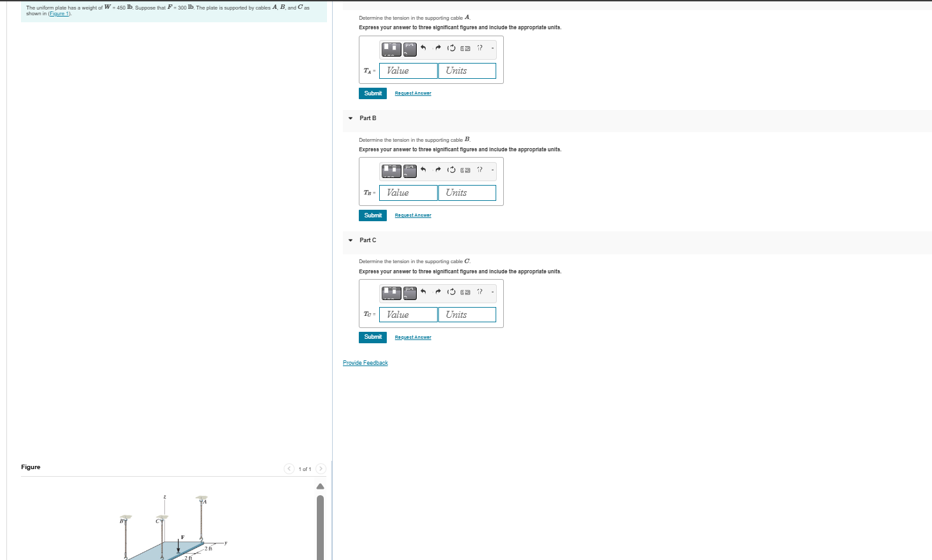
Task: Click the TA Value input field
Action: pyautogui.click(x=408, y=71)
